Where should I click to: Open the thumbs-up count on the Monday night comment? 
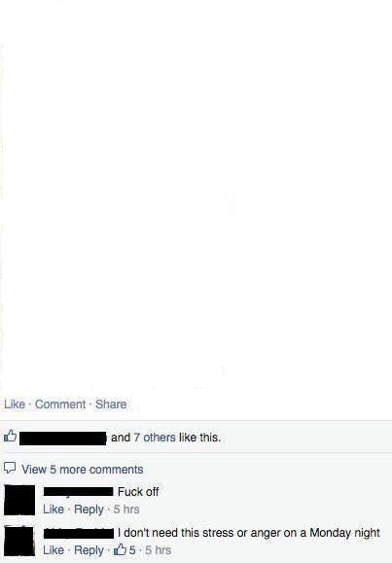(x=125, y=549)
